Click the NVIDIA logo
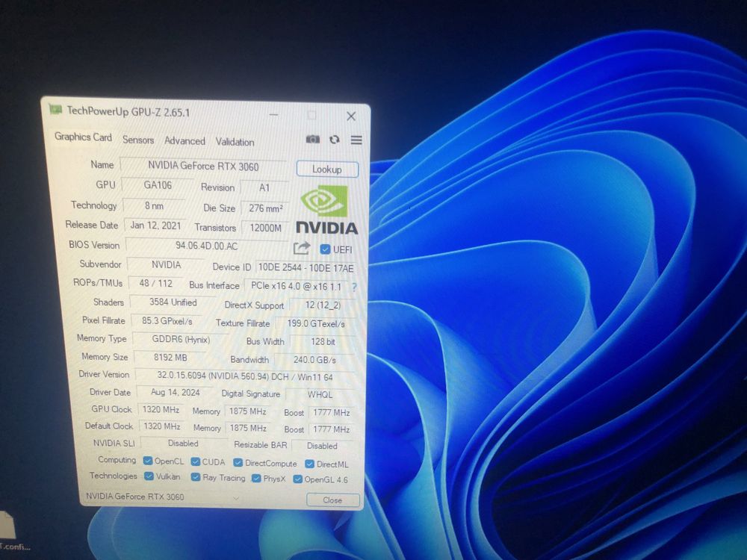The width and height of the screenshot is (747, 560). pyautogui.click(x=326, y=210)
